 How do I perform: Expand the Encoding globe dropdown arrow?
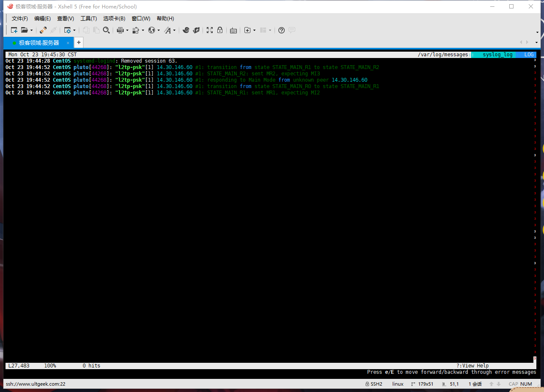pyautogui.click(x=158, y=30)
